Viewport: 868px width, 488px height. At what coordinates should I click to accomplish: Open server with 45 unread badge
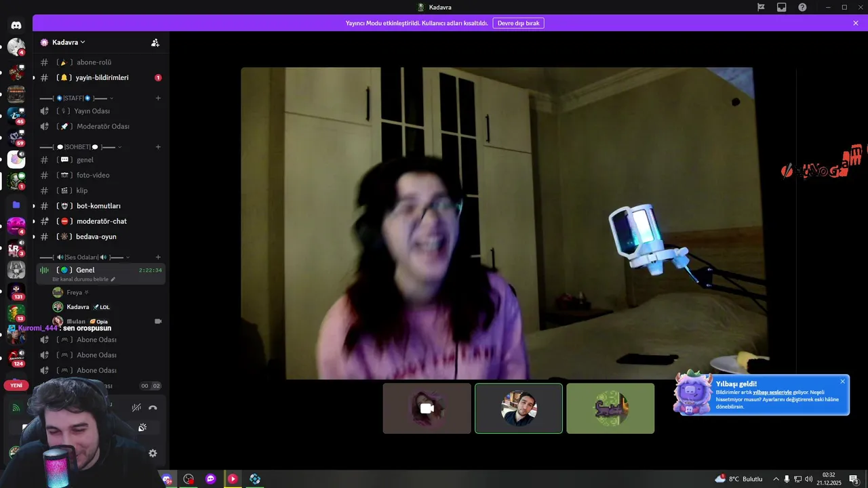(16, 115)
